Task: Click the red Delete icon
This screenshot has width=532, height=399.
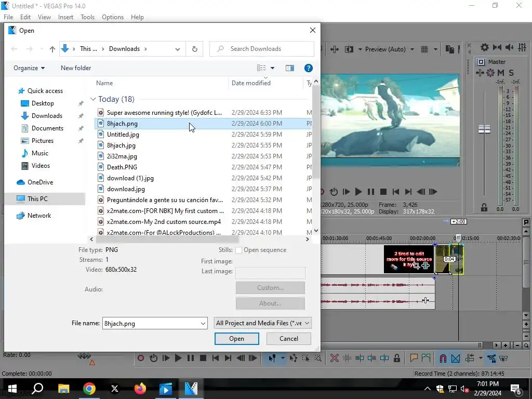Action: pos(334,358)
